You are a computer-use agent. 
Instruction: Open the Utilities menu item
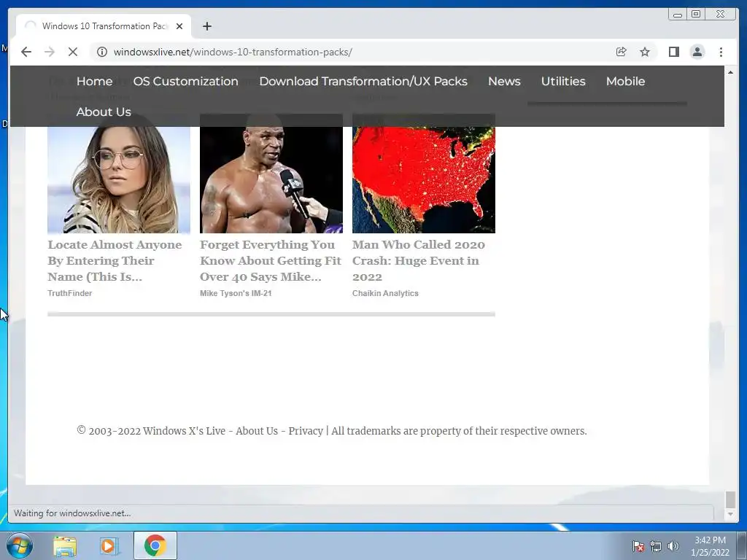click(x=563, y=82)
